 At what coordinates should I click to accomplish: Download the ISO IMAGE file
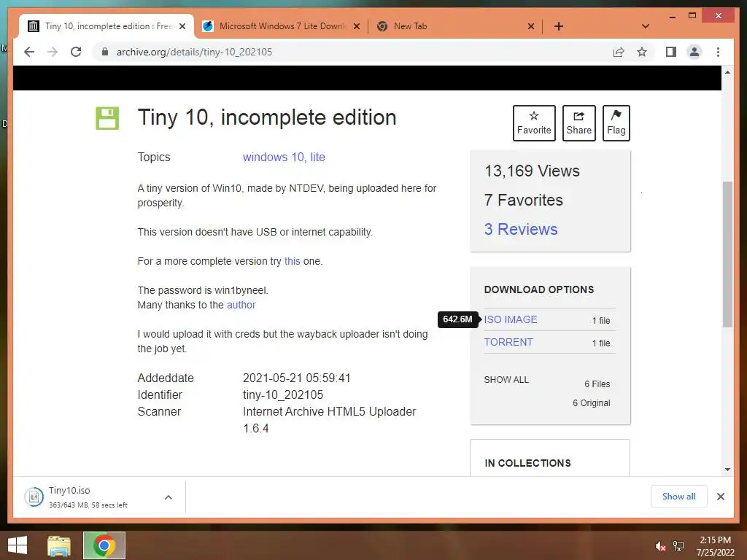[x=510, y=319]
